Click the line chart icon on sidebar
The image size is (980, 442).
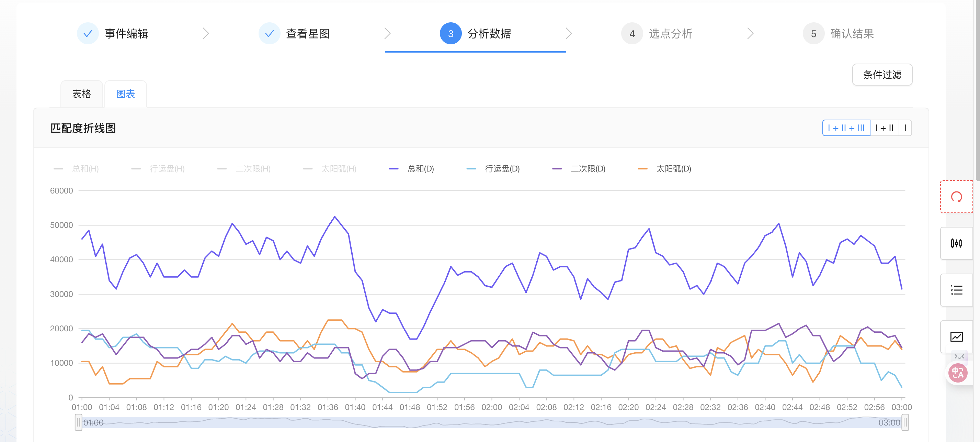tap(956, 336)
